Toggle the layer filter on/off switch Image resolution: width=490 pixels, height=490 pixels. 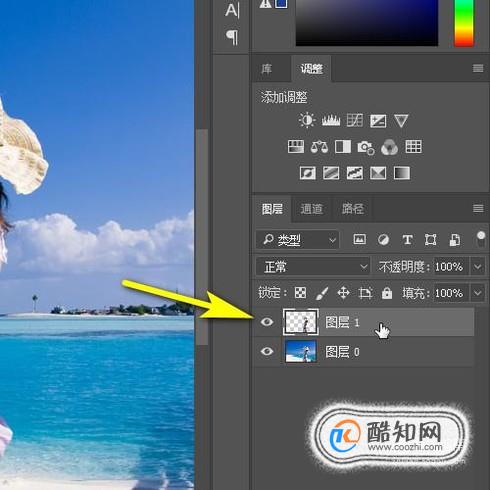click(x=481, y=239)
